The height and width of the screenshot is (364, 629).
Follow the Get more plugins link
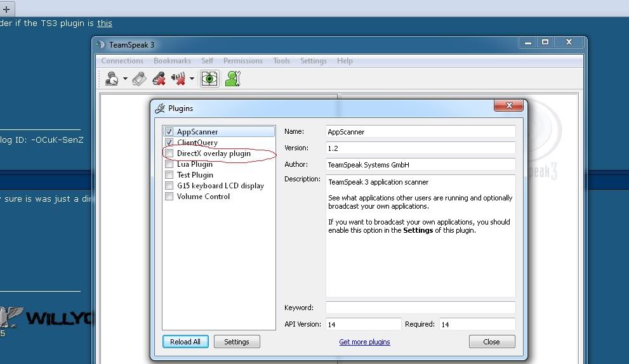pyautogui.click(x=364, y=342)
